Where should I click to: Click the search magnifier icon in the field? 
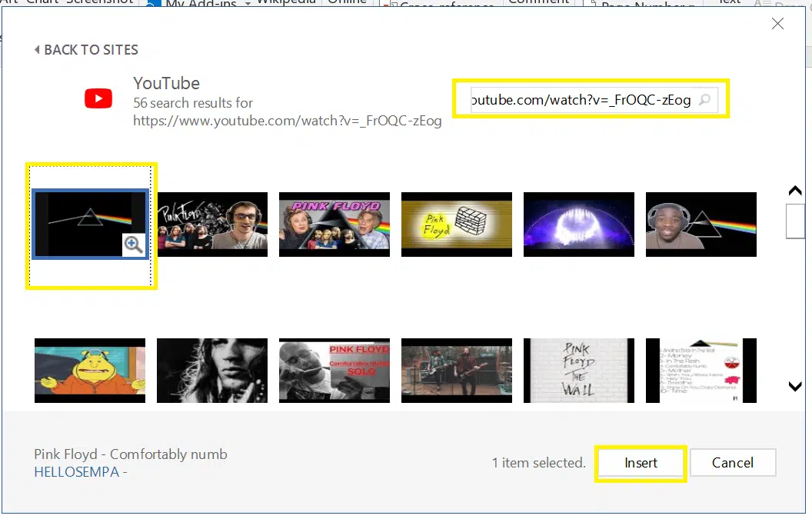[704, 99]
